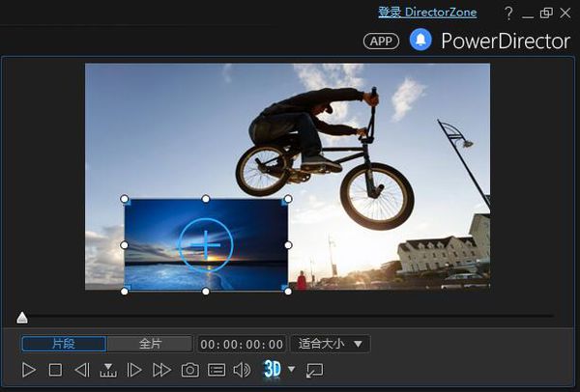
Task: Mute the preview volume speaker icon
Action: coord(242,370)
